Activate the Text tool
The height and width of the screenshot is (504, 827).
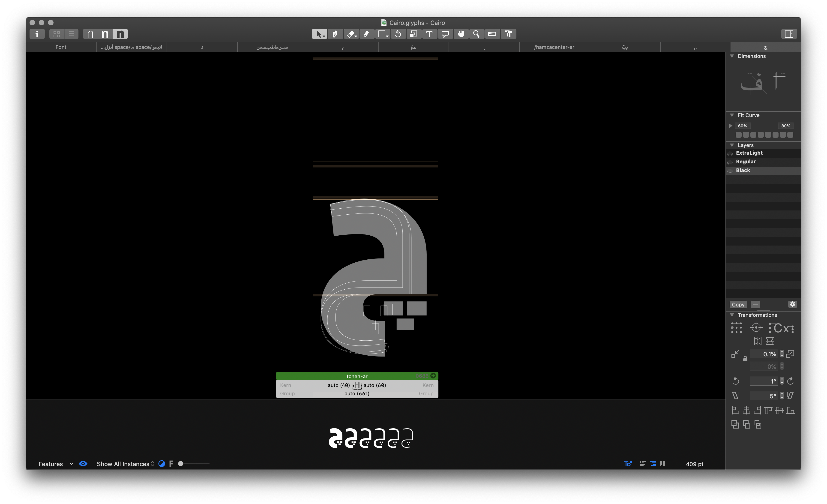click(430, 34)
